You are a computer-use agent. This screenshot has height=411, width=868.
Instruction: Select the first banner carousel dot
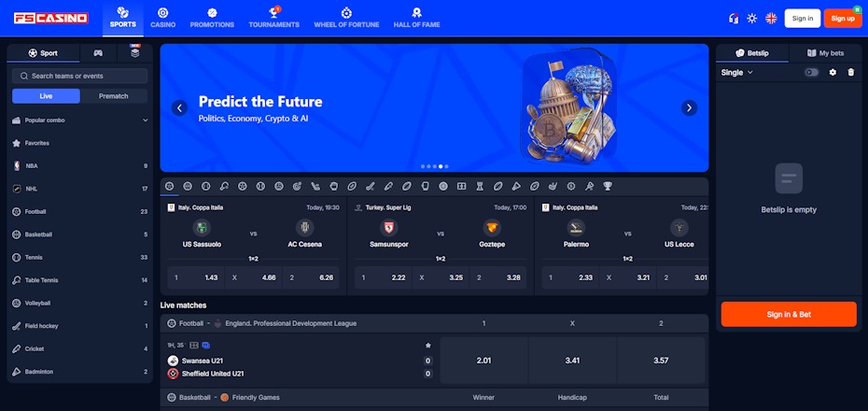(423, 166)
